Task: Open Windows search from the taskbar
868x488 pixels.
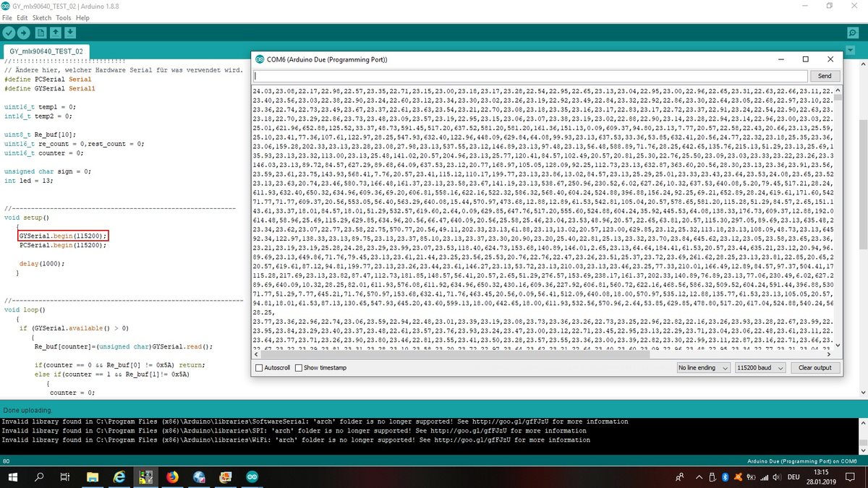Action: (x=40, y=477)
